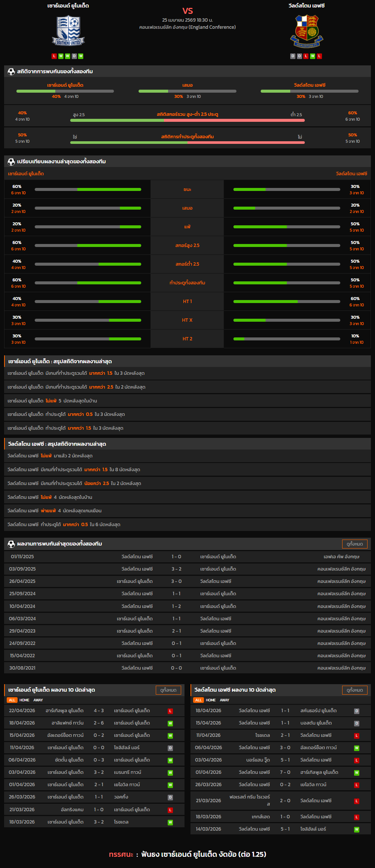This screenshot has height=868, width=375.
Task: Open ดูทั้งหมด for Wealdstone last 10 matches
Action: pyautogui.click(x=354, y=690)
